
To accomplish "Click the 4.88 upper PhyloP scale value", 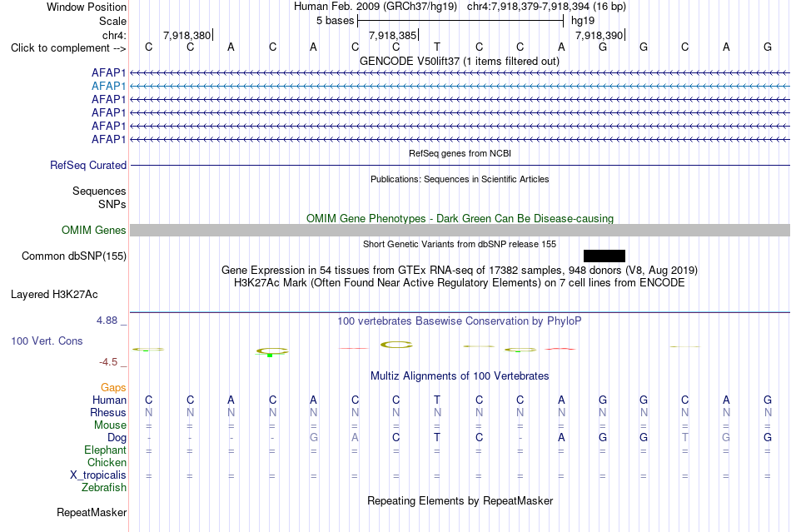I will click(107, 321).
